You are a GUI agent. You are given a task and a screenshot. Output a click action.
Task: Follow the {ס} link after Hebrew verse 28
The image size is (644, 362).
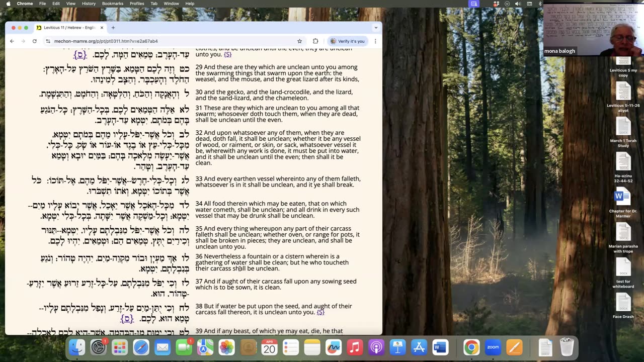pyautogui.click(x=80, y=54)
